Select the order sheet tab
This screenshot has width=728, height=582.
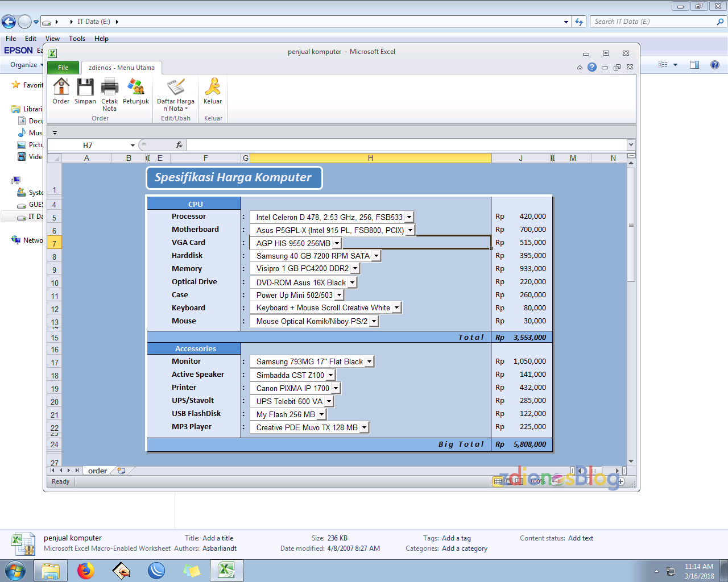pyautogui.click(x=97, y=471)
